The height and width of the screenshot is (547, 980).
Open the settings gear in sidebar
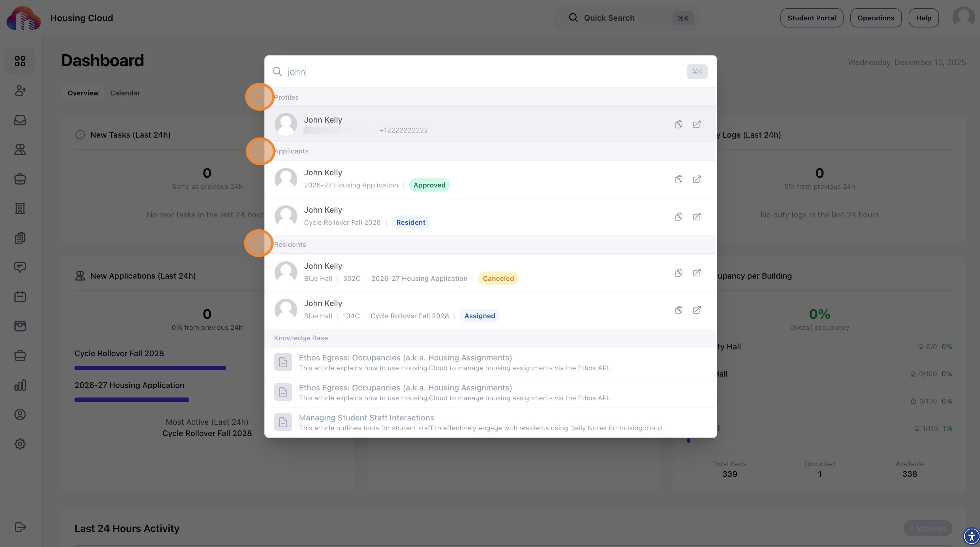coord(20,444)
